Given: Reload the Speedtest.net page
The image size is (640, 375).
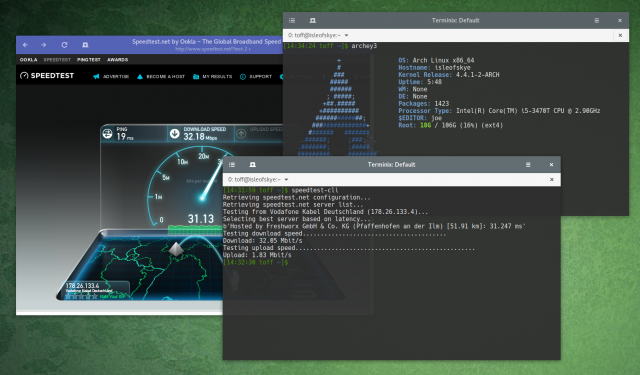Looking at the screenshot, I should [x=64, y=45].
